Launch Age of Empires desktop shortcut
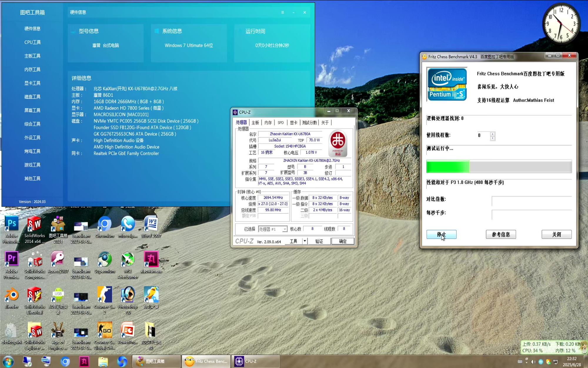588x368 pixels. [58, 336]
